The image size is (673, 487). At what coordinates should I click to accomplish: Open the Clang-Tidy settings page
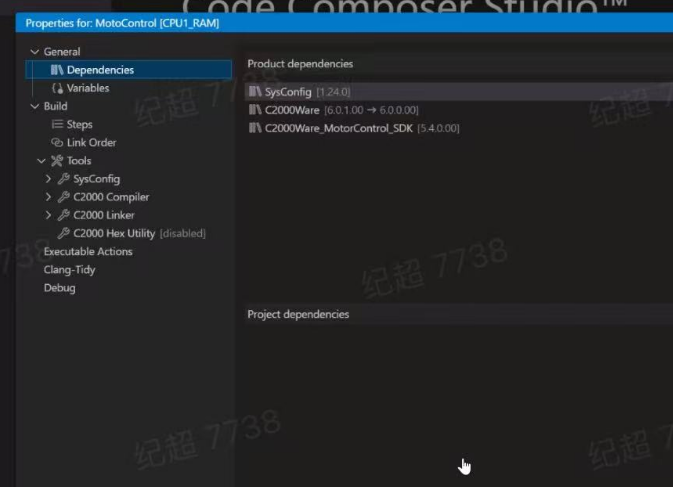70,269
